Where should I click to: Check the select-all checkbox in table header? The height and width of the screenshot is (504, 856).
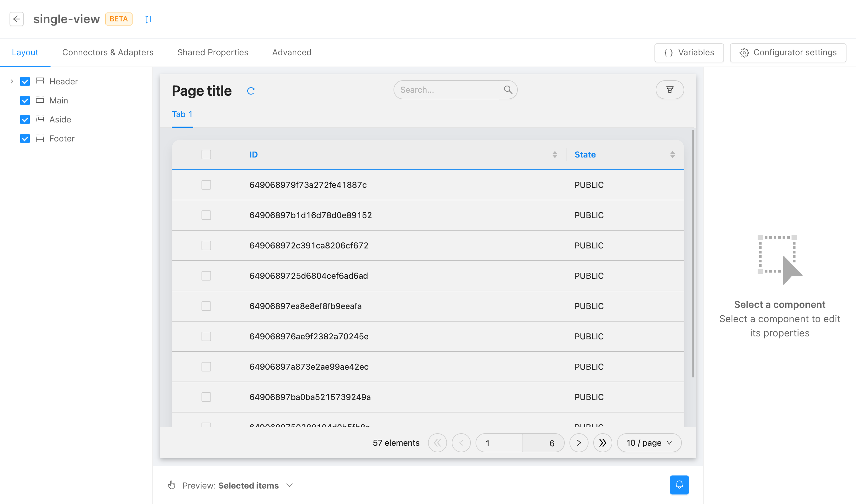coord(206,155)
